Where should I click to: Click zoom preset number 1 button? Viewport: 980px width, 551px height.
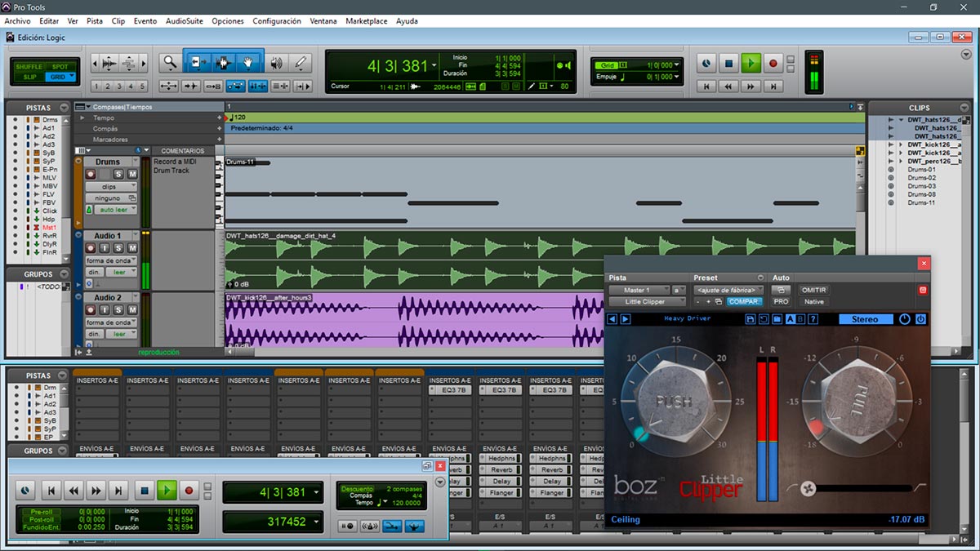click(96, 86)
